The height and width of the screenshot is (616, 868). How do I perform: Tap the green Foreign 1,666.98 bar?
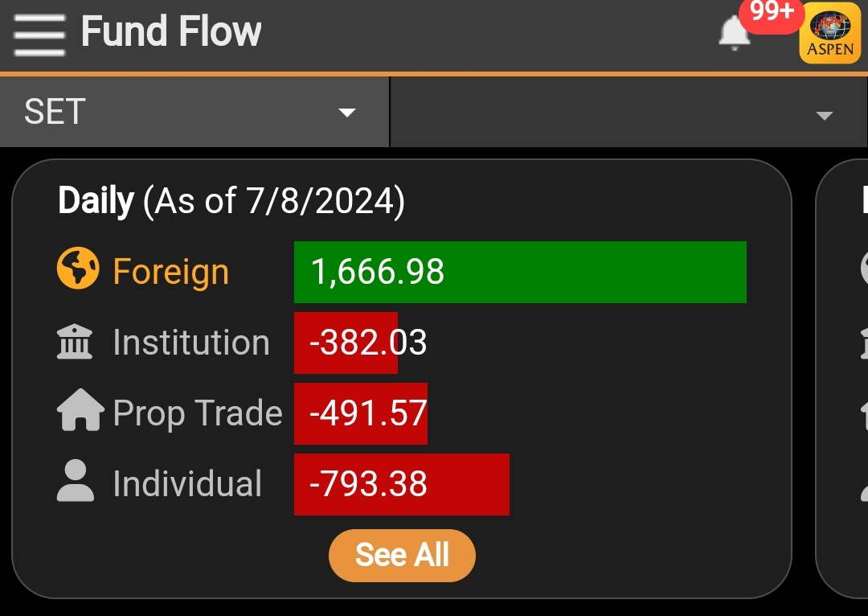click(520, 272)
